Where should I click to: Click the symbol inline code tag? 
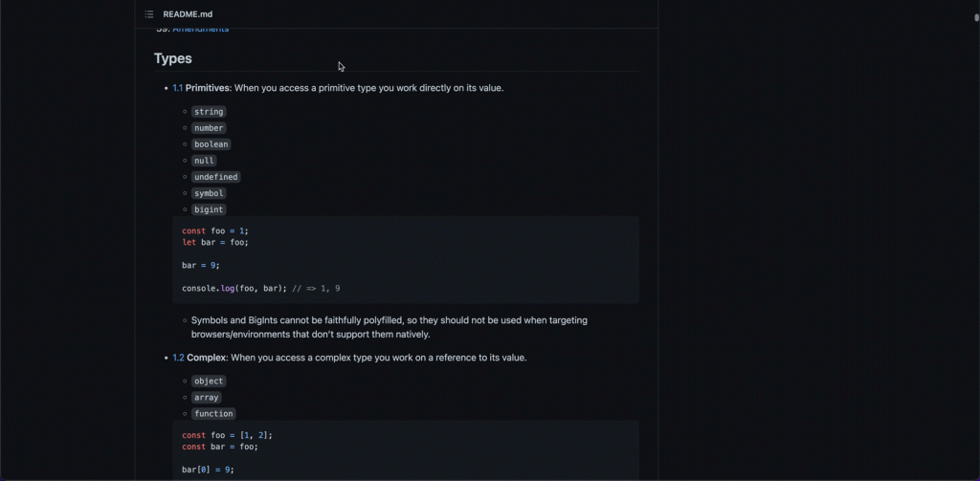[x=209, y=193]
